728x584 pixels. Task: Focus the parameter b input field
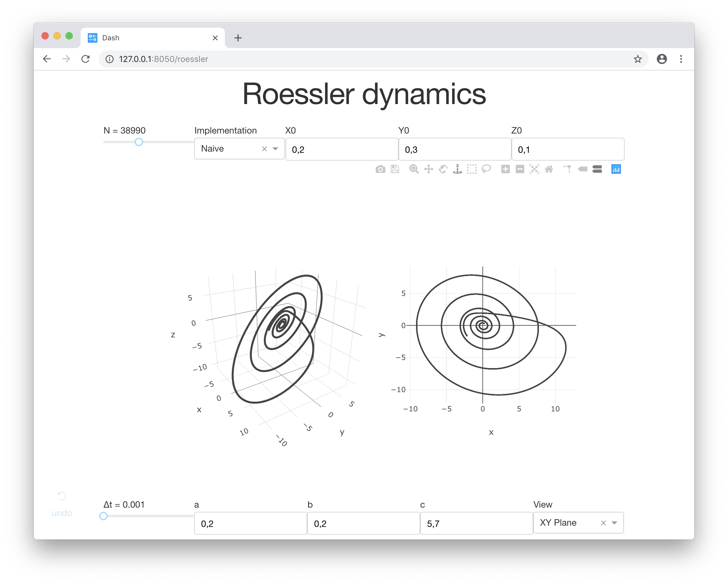[x=364, y=523]
